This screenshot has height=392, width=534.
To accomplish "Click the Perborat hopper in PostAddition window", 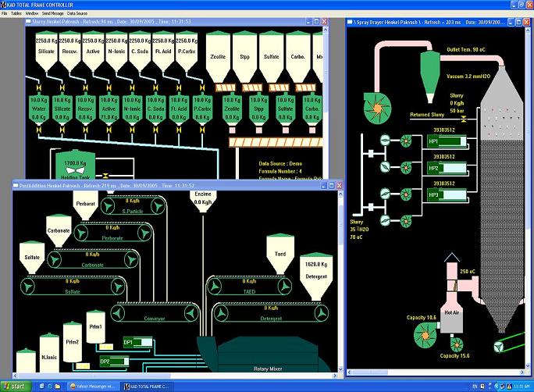I will [85, 205].
